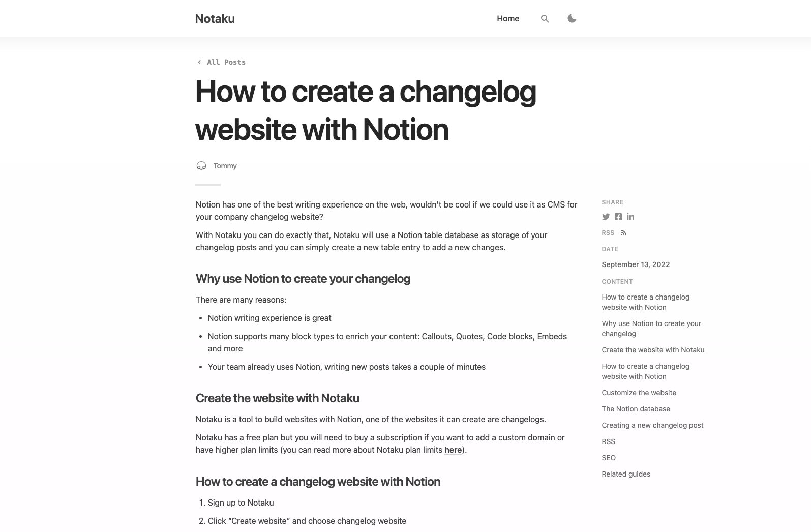Jump to 'The Notion database' in contents
The width and height of the screenshot is (811, 532).
(x=636, y=409)
